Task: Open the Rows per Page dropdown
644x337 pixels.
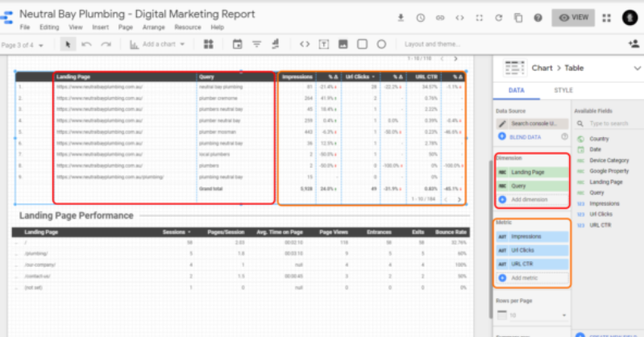Action: pyautogui.click(x=532, y=315)
